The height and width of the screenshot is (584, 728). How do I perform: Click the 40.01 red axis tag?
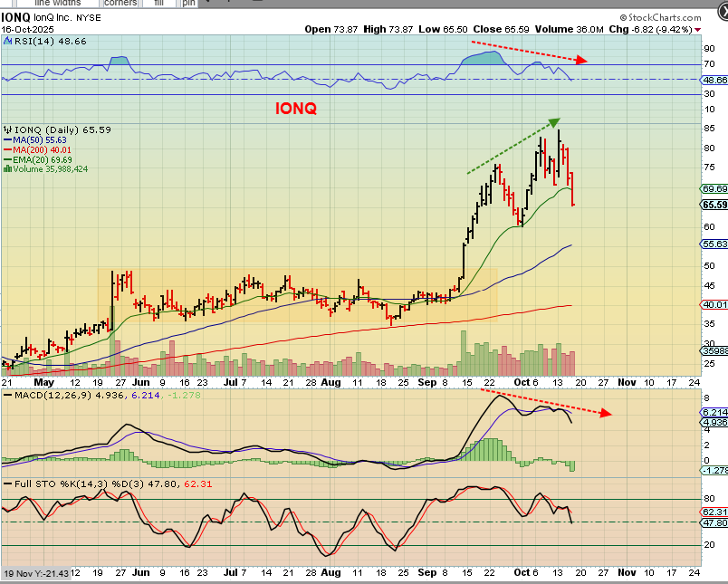click(714, 304)
